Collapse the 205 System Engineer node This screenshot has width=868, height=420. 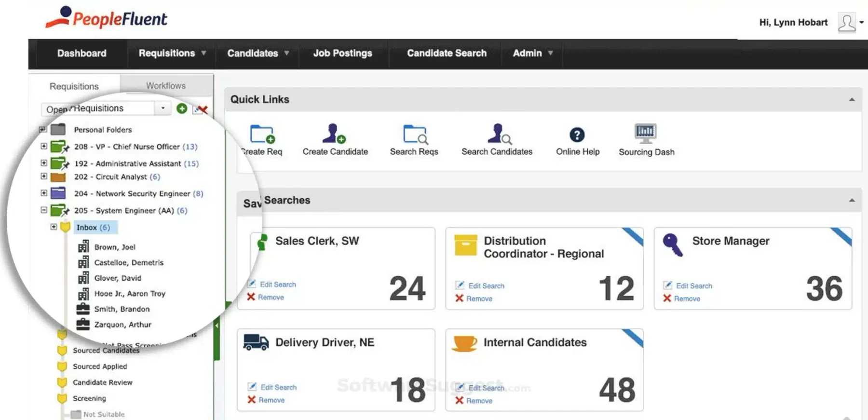[x=44, y=210]
